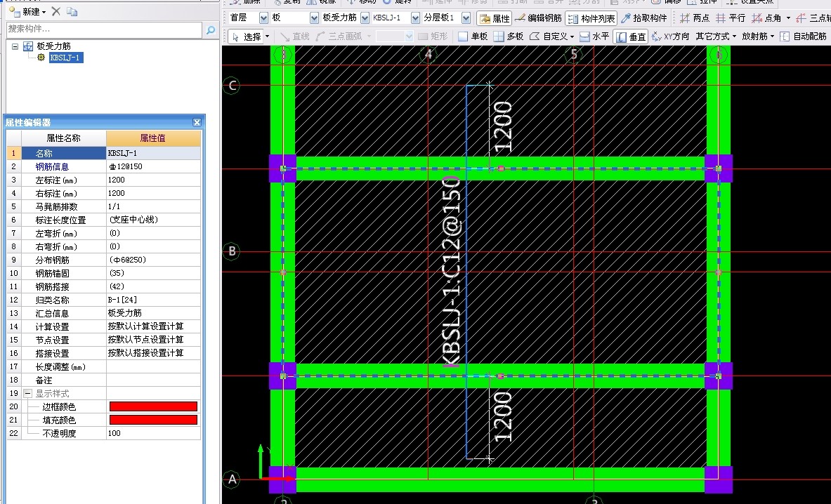The height and width of the screenshot is (504, 831).
Task: Click the search magnifier icon
Action: click(x=211, y=29)
